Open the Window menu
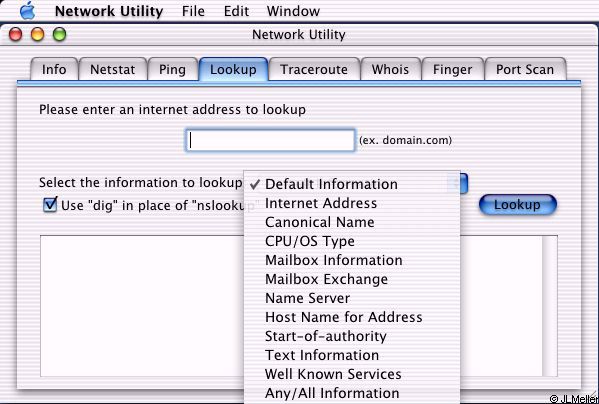This screenshot has height=404, width=599. pos(293,11)
